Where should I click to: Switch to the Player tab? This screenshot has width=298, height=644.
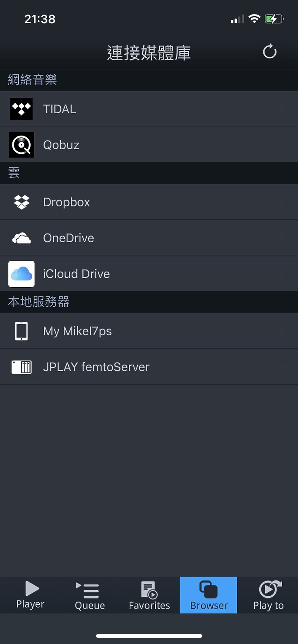click(x=30, y=595)
